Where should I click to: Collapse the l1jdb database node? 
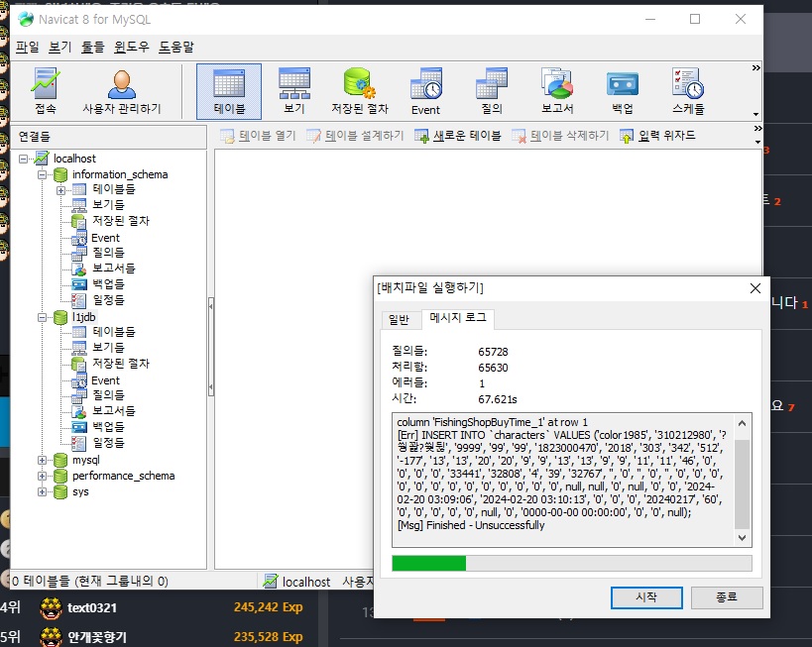[42, 317]
